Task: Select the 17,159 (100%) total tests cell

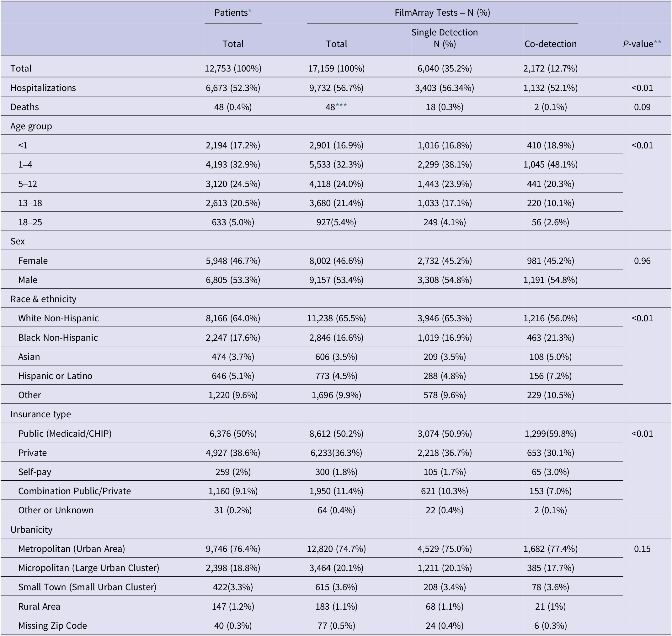Action: coord(336,68)
